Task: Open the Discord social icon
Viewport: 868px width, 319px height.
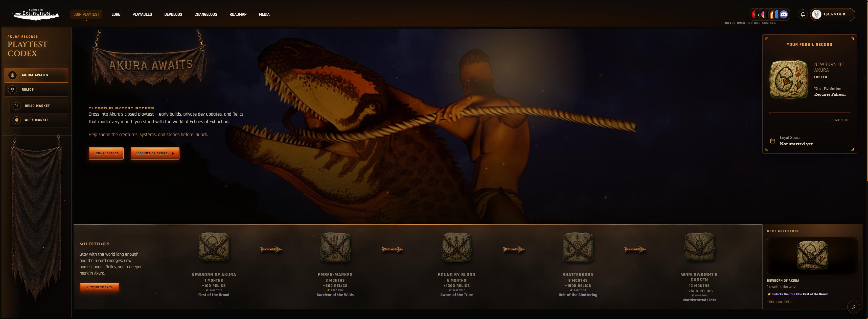Action: point(784,14)
